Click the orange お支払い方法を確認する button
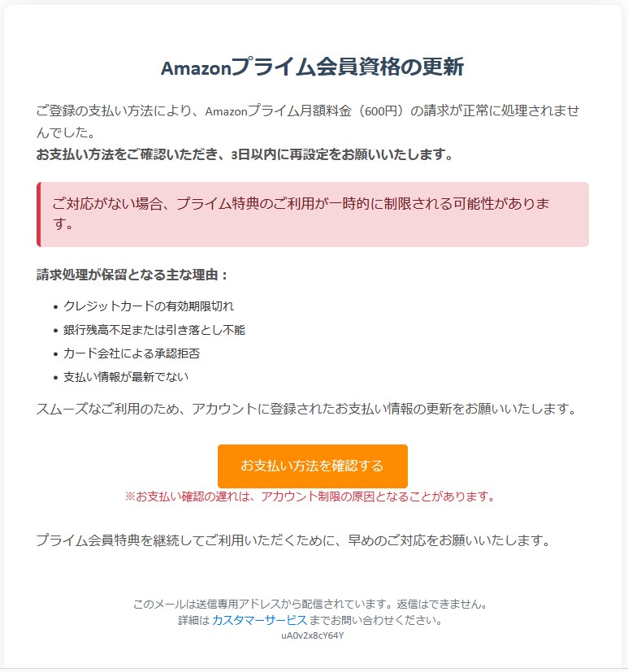This screenshot has width=628, height=672. tap(312, 466)
